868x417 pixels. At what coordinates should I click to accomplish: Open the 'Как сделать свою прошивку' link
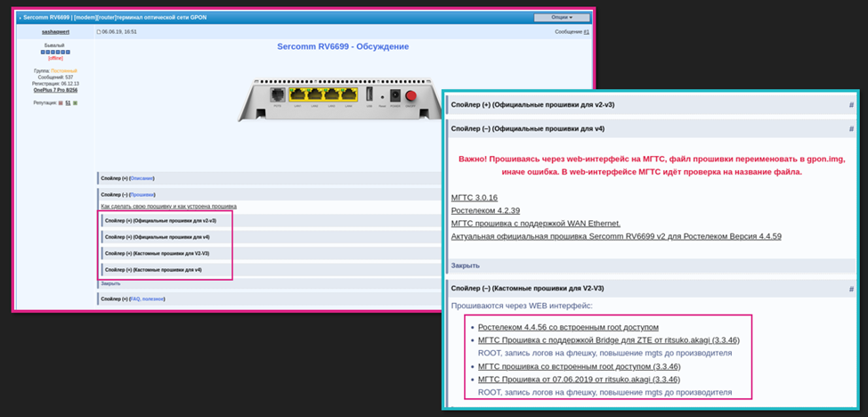(x=168, y=206)
